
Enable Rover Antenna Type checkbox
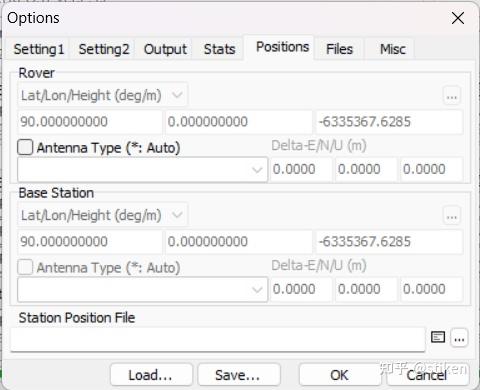coord(25,147)
